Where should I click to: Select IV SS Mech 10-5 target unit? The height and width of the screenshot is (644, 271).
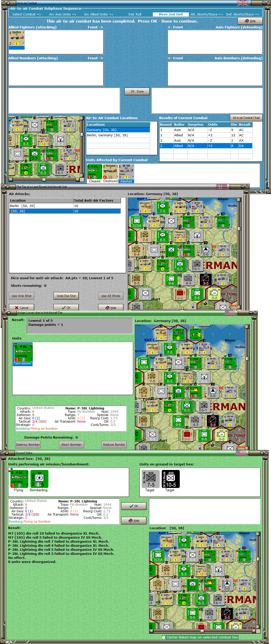click(x=171, y=479)
